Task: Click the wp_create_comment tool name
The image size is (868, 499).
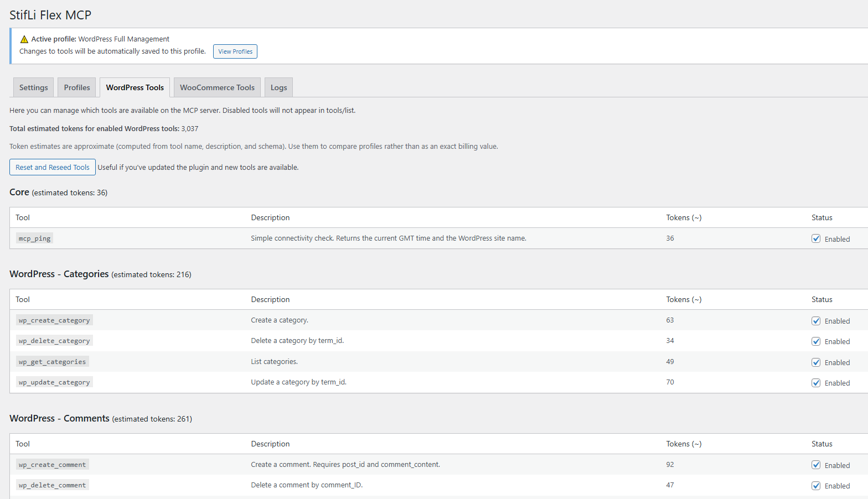Action: click(52, 465)
